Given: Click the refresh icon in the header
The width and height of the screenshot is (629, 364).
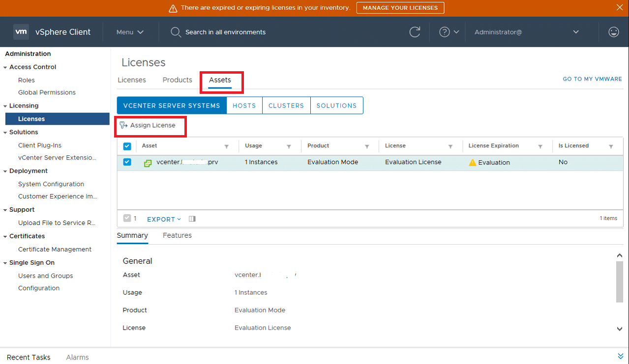Looking at the screenshot, I should (415, 32).
